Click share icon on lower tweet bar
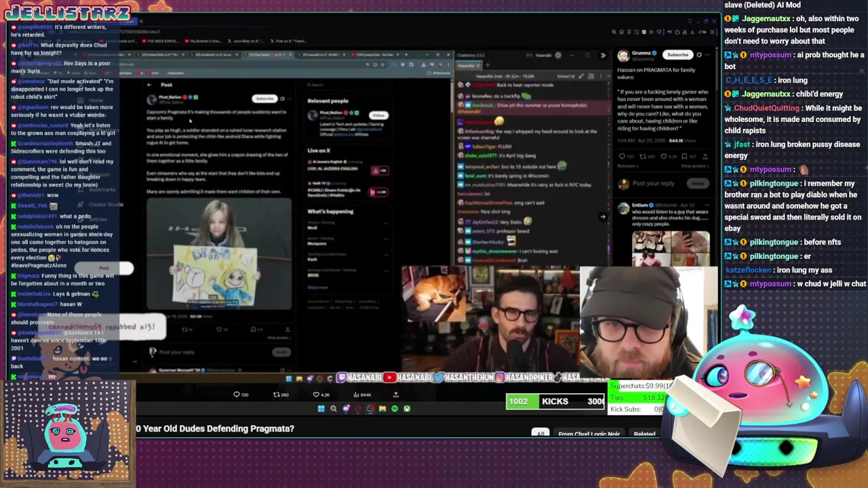Viewport: 868px width, 488px height. (396, 394)
